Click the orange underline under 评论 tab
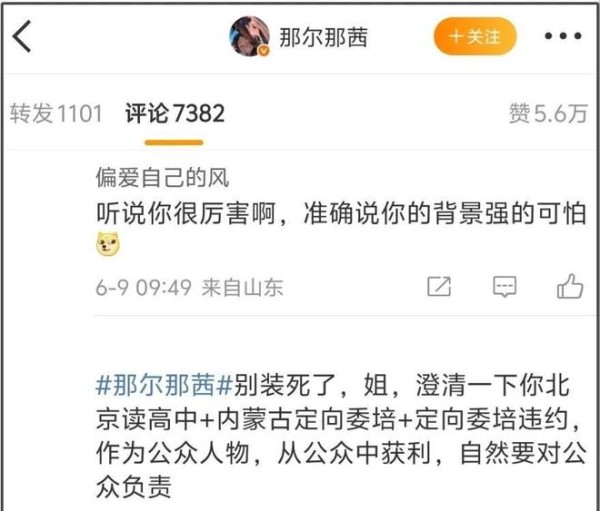 click(x=174, y=143)
